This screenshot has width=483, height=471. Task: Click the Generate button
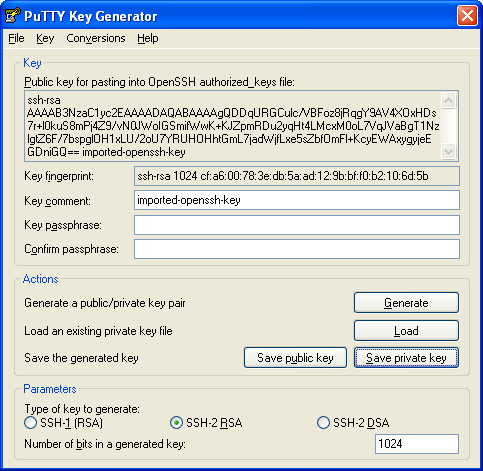(x=406, y=303)
